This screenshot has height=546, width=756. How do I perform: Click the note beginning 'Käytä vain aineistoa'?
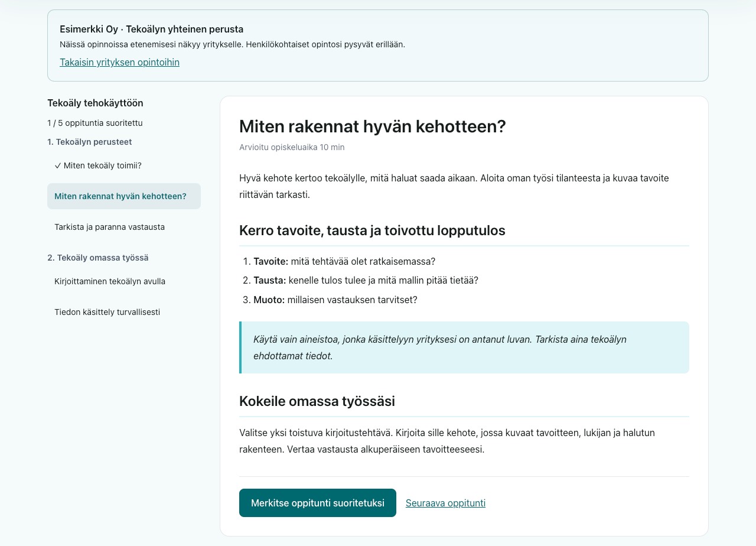click(464, 347)
